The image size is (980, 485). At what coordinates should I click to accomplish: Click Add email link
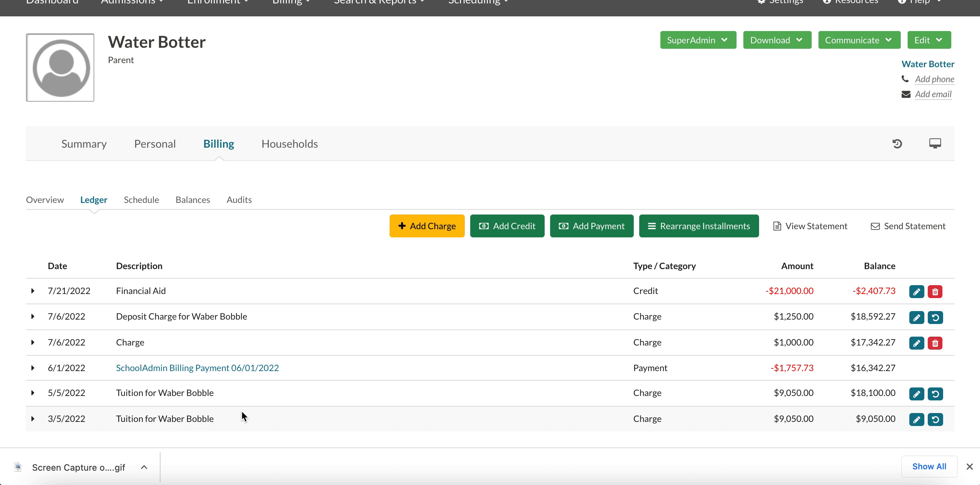coord(933,94)
